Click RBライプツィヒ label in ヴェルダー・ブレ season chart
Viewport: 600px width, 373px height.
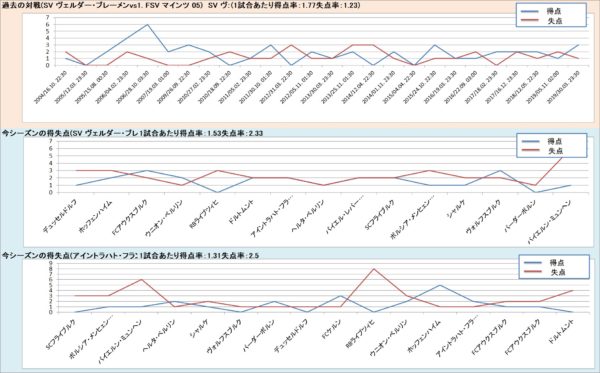[x=205, y=213]
